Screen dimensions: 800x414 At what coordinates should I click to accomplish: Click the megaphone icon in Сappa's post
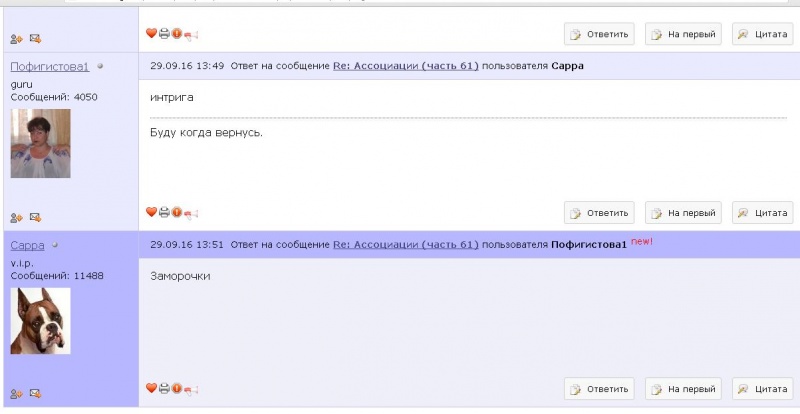pyautogui.click(x=191, y=388)
